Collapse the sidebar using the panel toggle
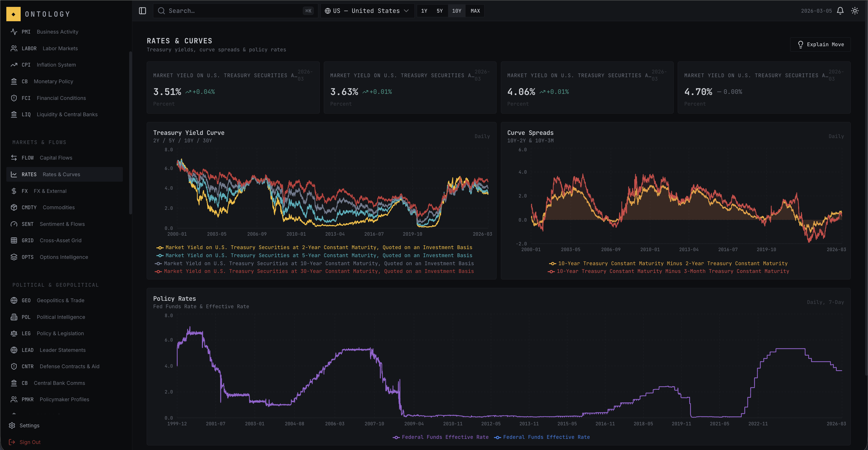This screenshot has width=868, height=450. coord(142,10)
